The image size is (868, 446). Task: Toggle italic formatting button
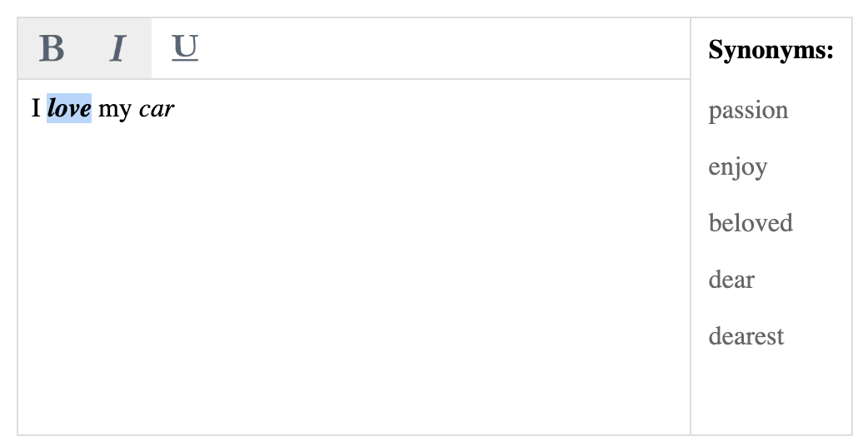pos(118,49)
